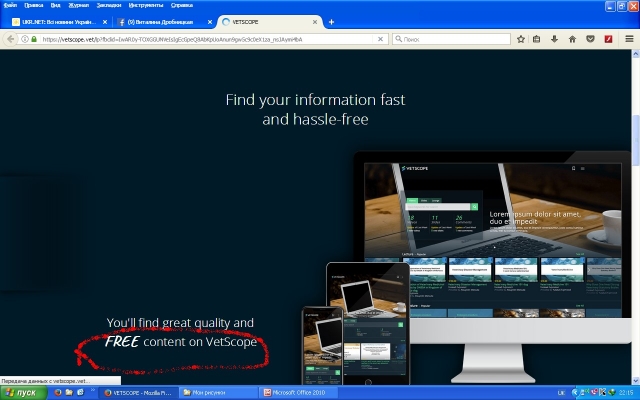
Task: Focus the vetscope.vet URL address field
Action: (x=207, y=39)
